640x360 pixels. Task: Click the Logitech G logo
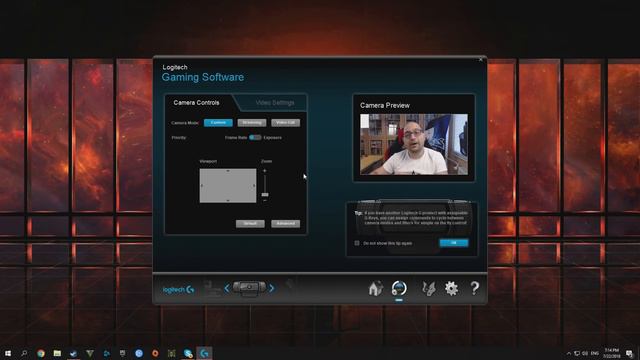pyautogui.click(x=178, y=289)
